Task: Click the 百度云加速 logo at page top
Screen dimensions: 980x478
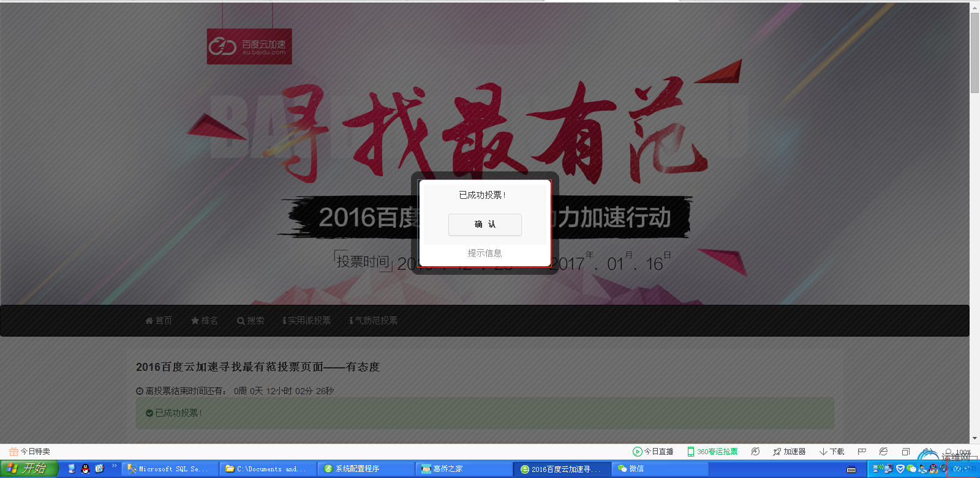Action: pyautogui.click(x=249, y=46)
